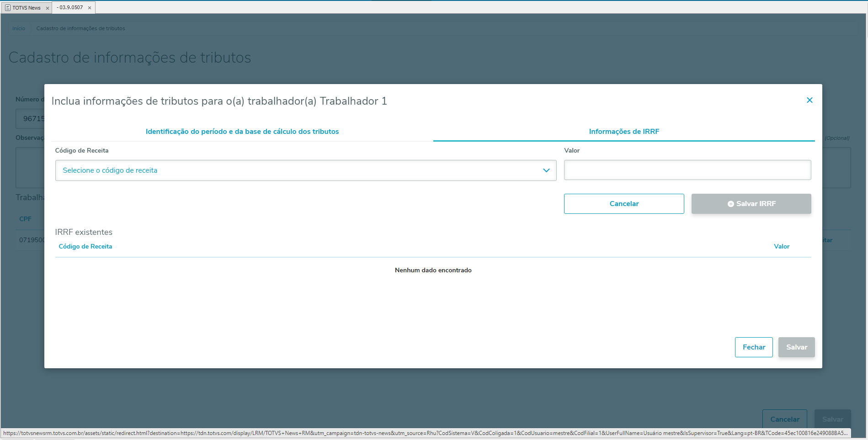Select the Informações de IRRF tab

click(624, 132)
